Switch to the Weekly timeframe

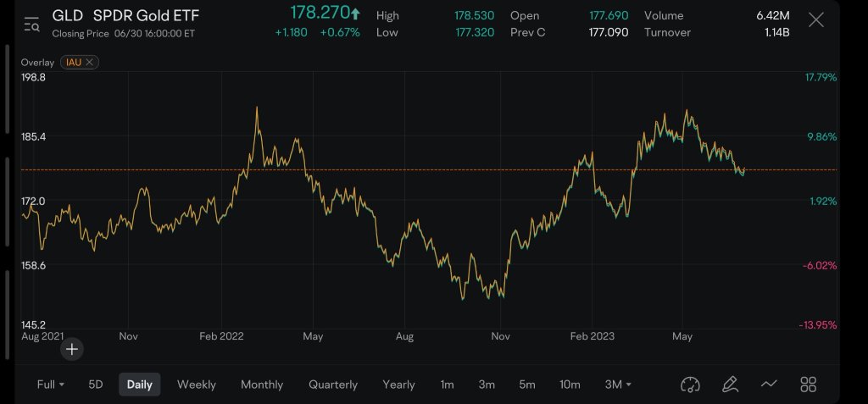tap(197, 384)
